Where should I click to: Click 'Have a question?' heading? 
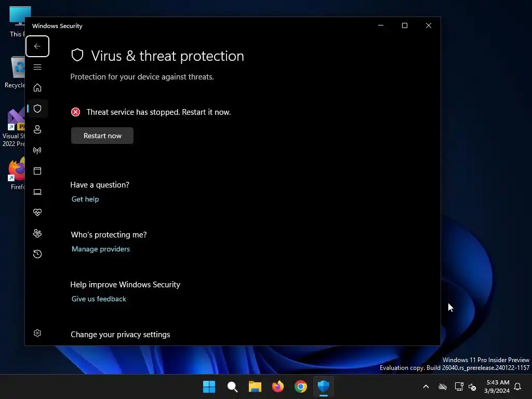[x=100, y=185]
